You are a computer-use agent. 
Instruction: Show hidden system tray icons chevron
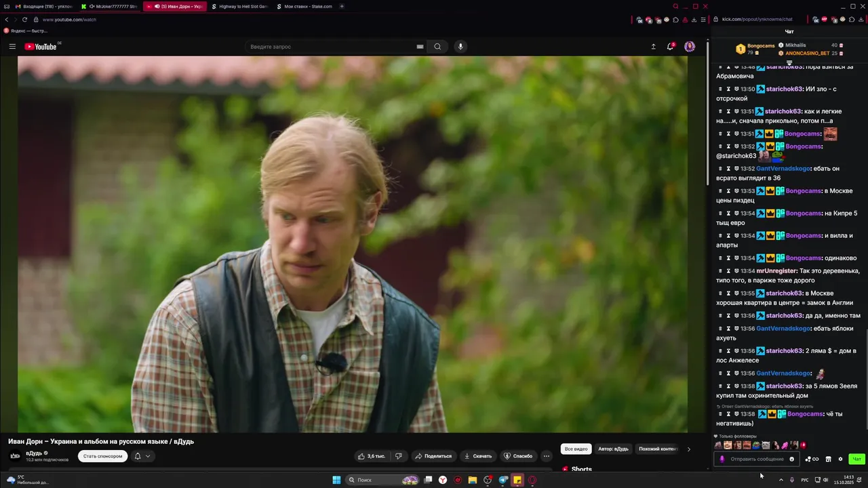pyautogui.click(x=781, y=480)
